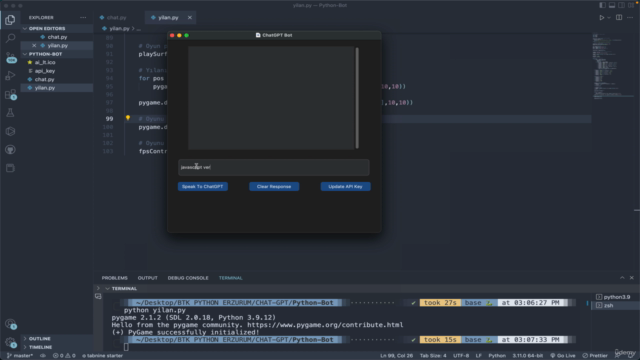
Task: Click errors and warnings count in status bar
Action: point(64,356)
